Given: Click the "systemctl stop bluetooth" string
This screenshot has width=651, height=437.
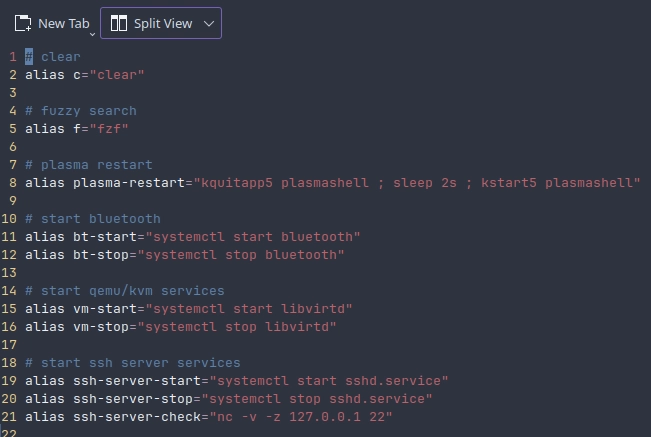Looking at the screenshot, I should pos(241,255).
